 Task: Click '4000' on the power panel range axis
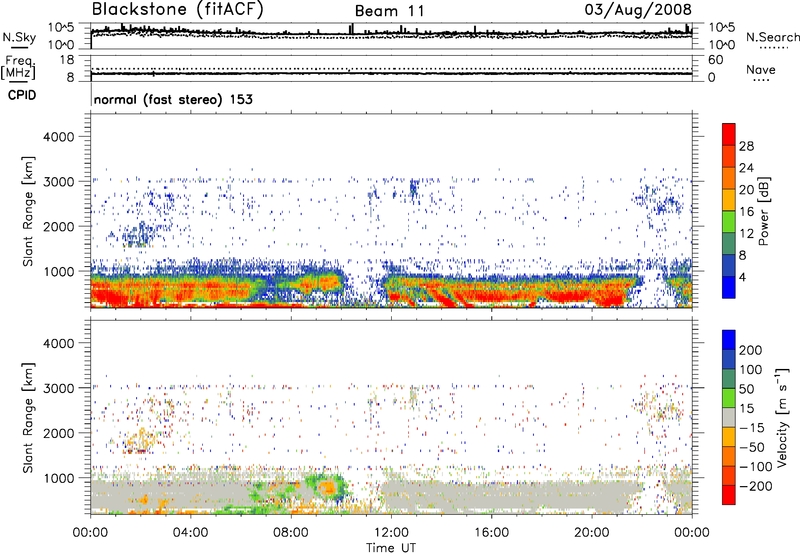click(58, 137)
